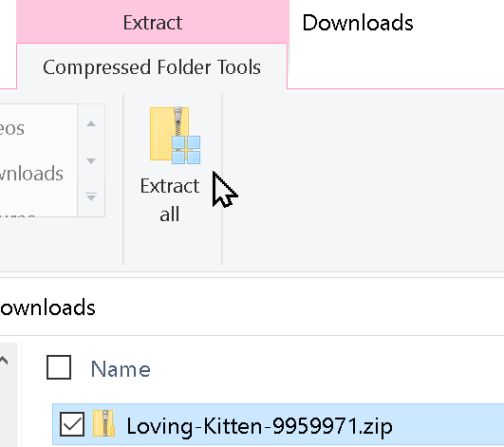Screen dimensions: 504x447
Task: Click the Loving-Kitten-9959971.zip zipper folder icon
Action: coord(103,423)
